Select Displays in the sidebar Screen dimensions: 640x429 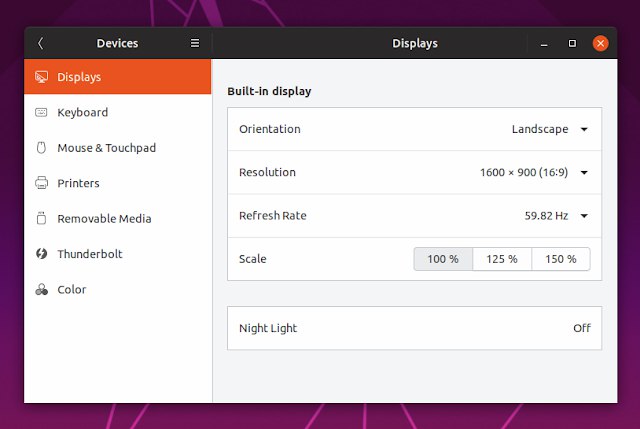pos(118,77)
